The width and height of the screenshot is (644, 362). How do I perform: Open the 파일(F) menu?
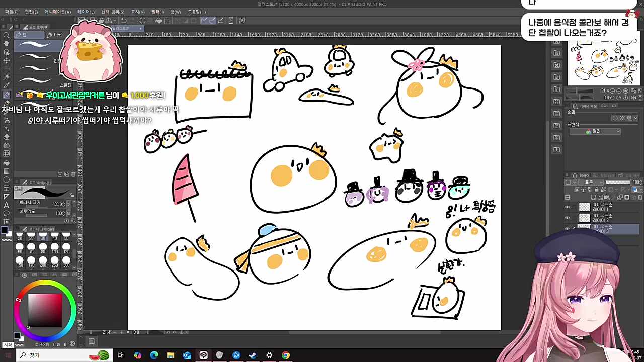(x=12, y=12)
